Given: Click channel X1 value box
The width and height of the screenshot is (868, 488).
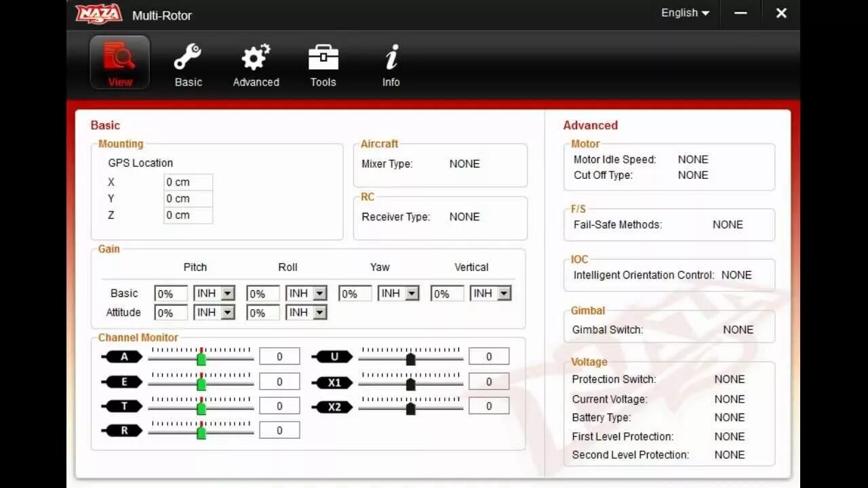Looking at the screenshot, I should click(489, 382).
